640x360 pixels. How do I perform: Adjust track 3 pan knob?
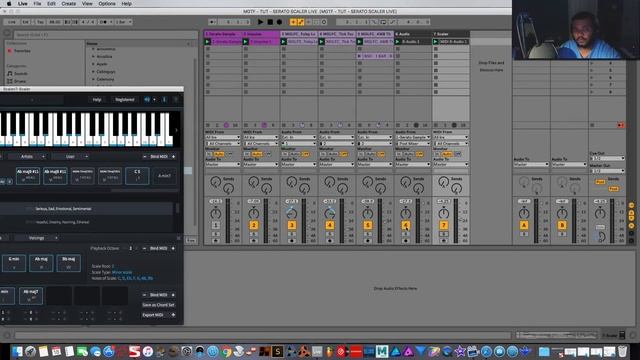291,213
